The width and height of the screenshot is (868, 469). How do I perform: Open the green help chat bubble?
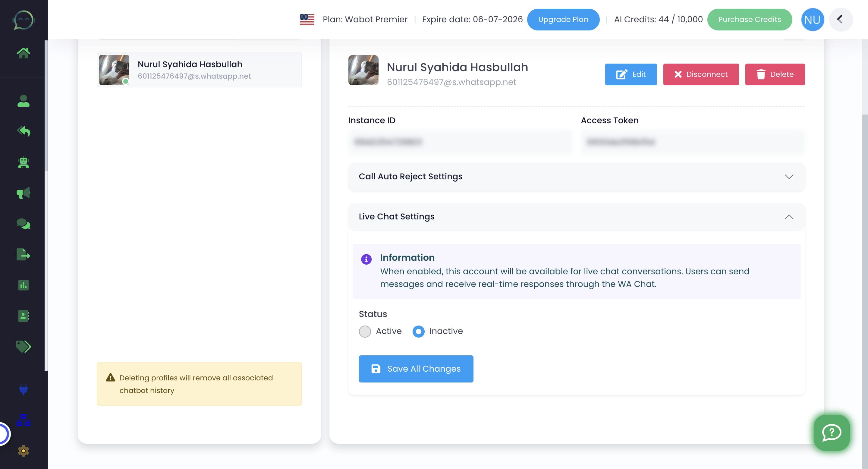point(831,433)
